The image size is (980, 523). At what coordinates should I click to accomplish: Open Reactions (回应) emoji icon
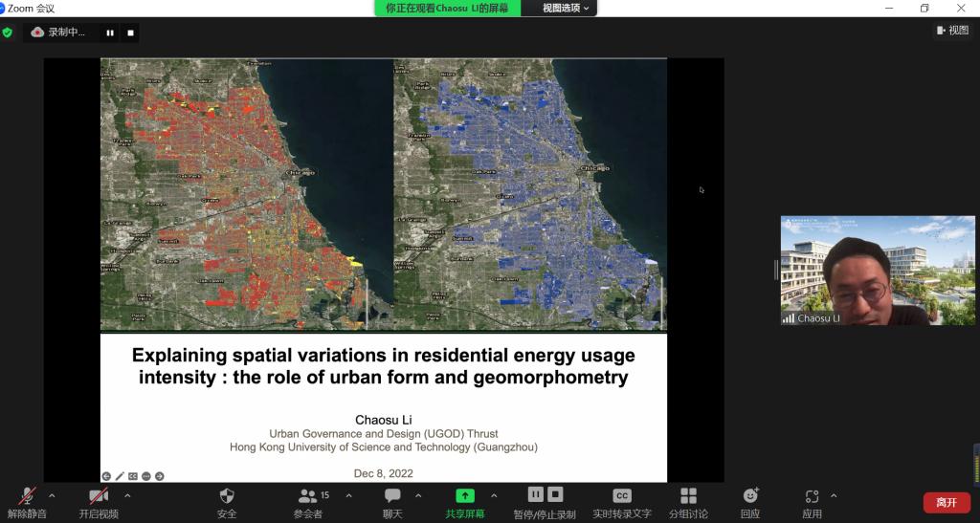(x=750, y=496)
